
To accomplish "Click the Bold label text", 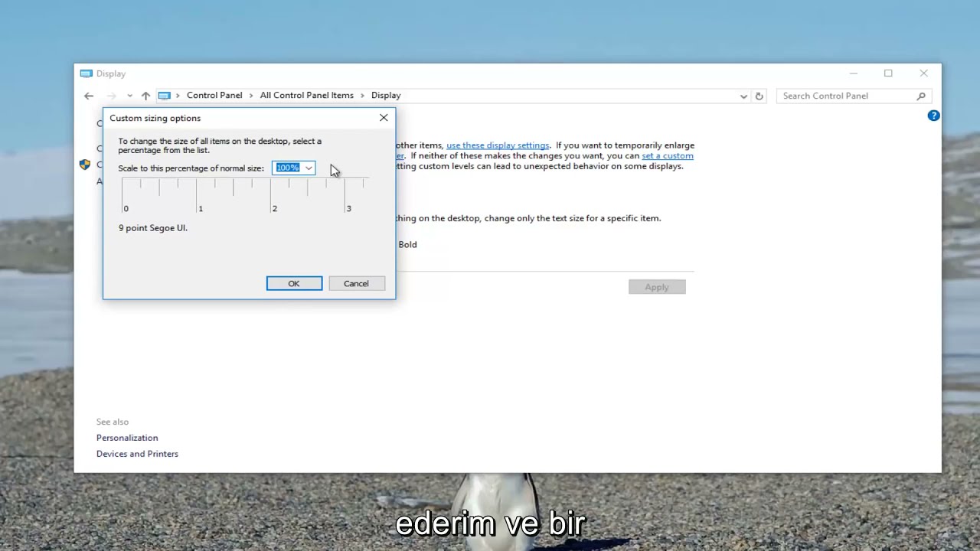I will (x=407, y=244).
